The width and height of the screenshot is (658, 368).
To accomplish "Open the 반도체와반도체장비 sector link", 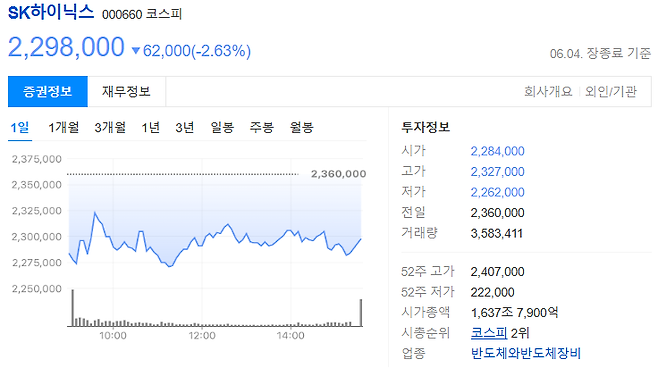I will click(x=525, y=353).
